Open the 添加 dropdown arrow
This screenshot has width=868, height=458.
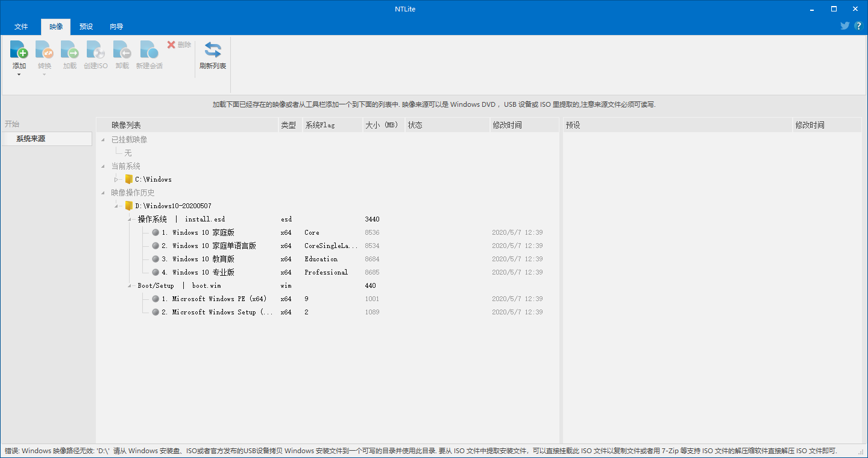coord(19,75)
